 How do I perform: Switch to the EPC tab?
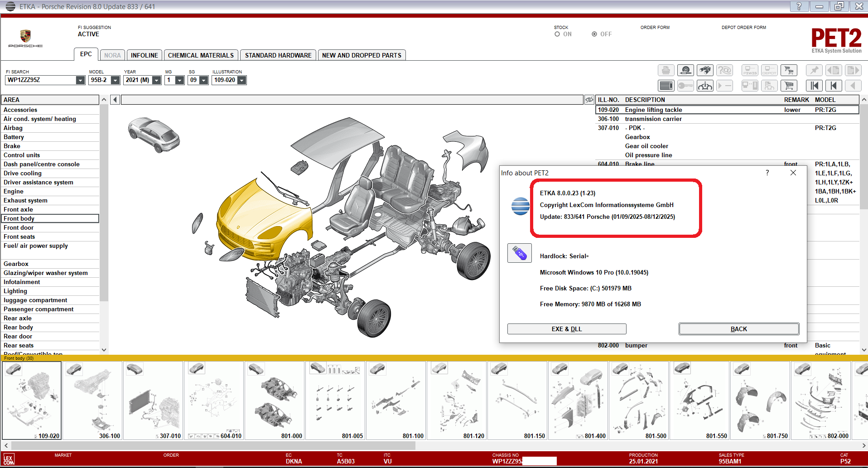coord(86,54)
